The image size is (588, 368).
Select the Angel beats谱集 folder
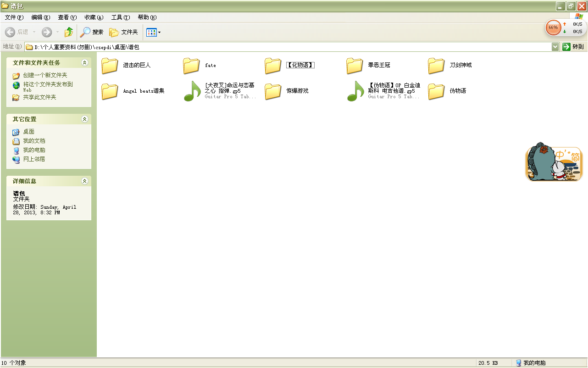[110, 91]
